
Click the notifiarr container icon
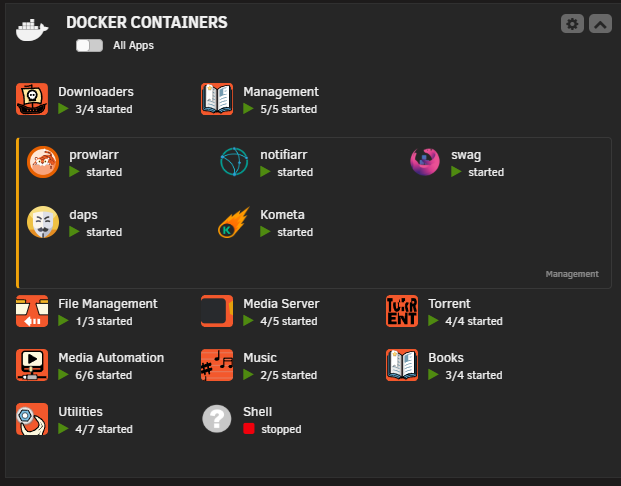click(x=234, y=162)
